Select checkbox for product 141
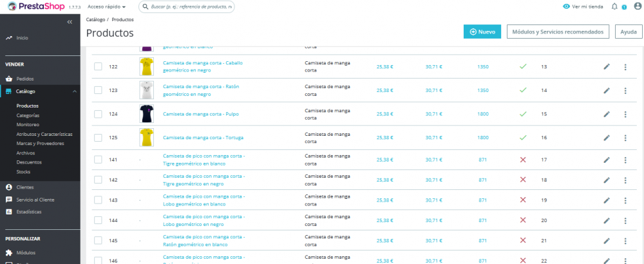The width and height of the screenshot is (644, 264). pos(98,160)
